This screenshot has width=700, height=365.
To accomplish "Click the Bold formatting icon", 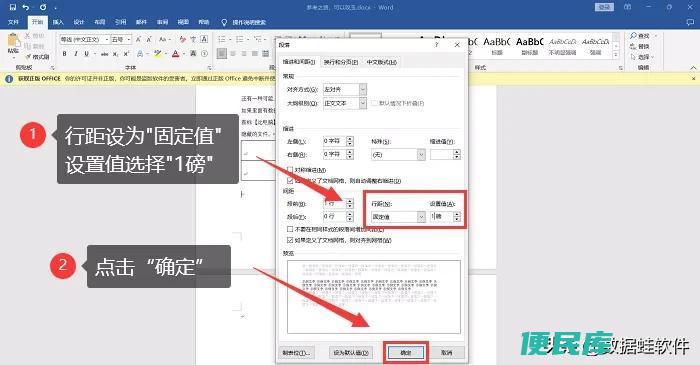I will [x=65, y=54].
